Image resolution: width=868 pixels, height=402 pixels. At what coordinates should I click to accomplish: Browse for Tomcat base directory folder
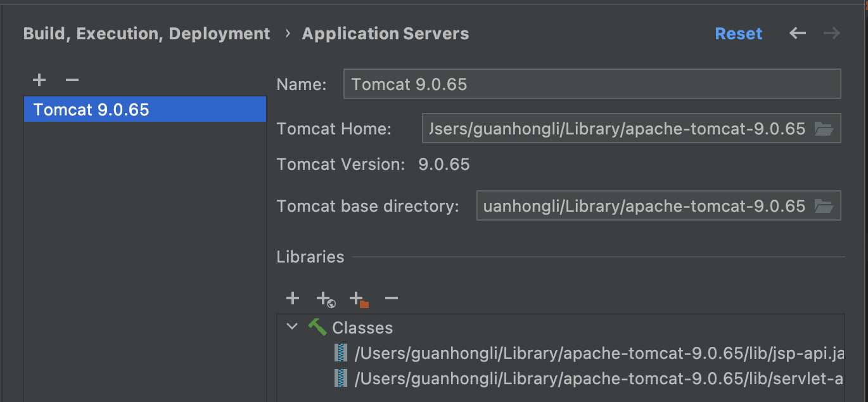tap(824, 206)
